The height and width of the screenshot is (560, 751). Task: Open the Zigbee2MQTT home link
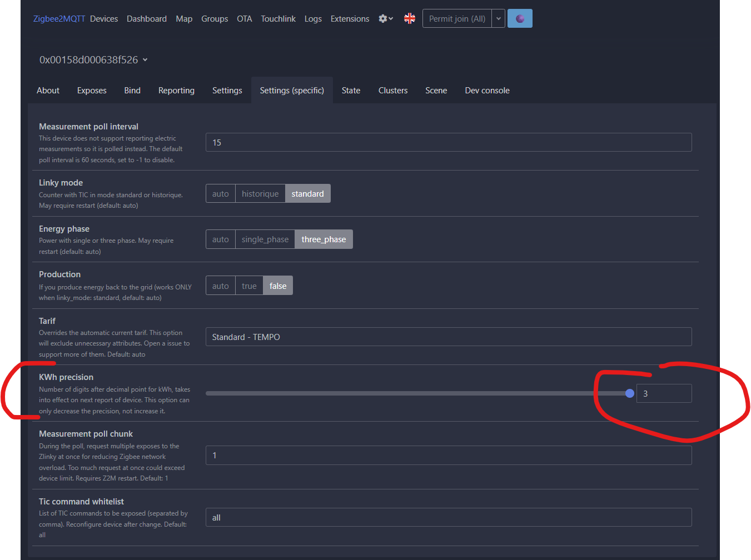tap(59, 19)
